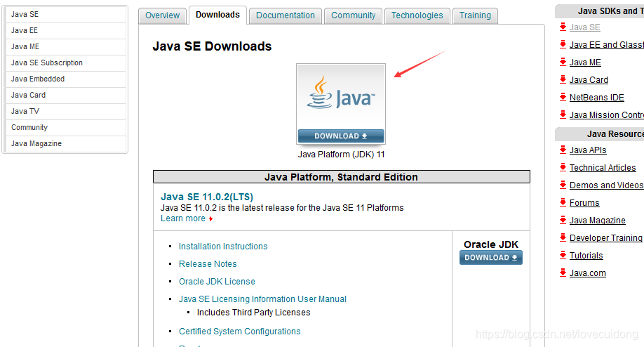Open Java Embedded in sidebar
644x347 pixels.
65,79
